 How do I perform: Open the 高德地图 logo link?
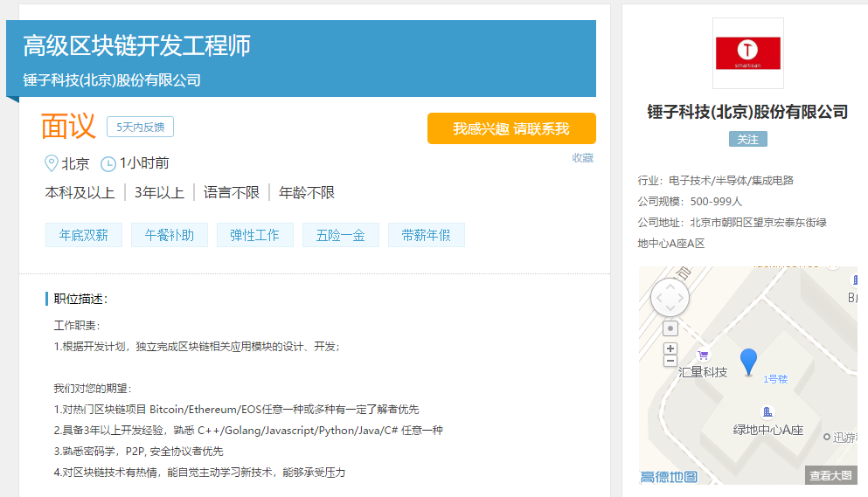pos(669,477)
